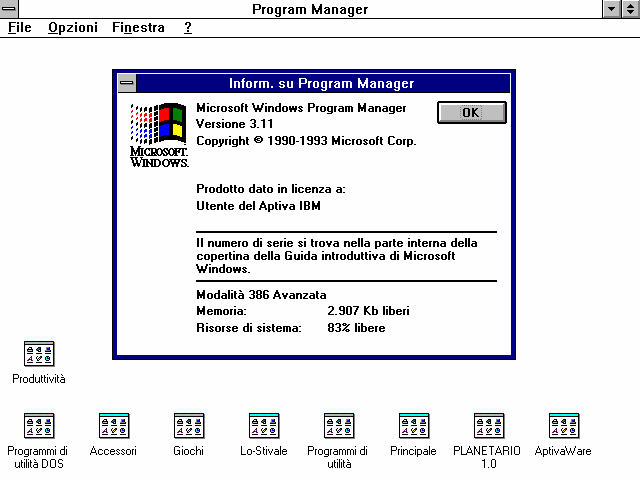Screen dimensions: 640x480
Task: Open the File menu
Action: coord(20,27)
